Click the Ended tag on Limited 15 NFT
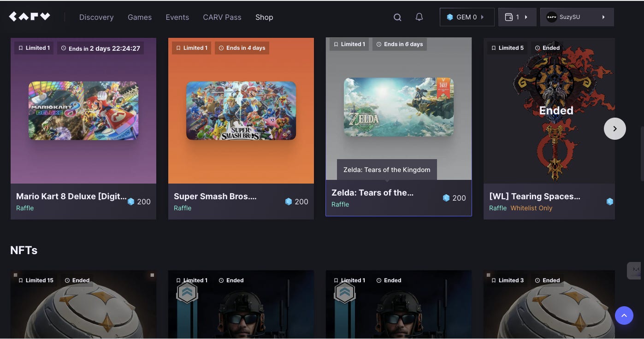This screenshot has width=644, height=339. [77, 280]
